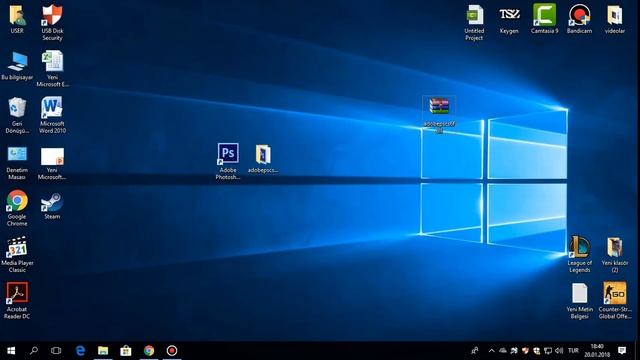The image size is (640, 360).
Task: Open the volume speaker tray icon
Action: click(559, 351)
